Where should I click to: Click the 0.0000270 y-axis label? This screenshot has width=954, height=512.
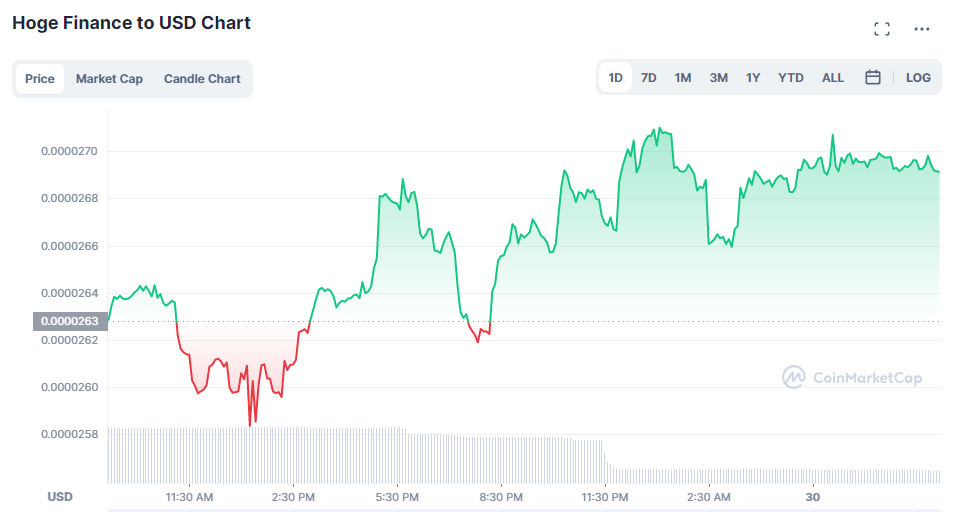click(69, 151)
